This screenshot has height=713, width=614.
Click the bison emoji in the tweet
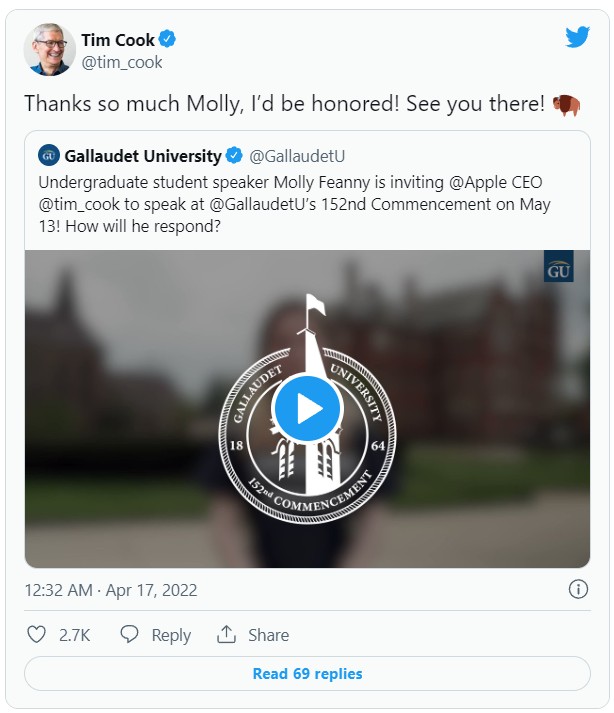coord(566,105)
